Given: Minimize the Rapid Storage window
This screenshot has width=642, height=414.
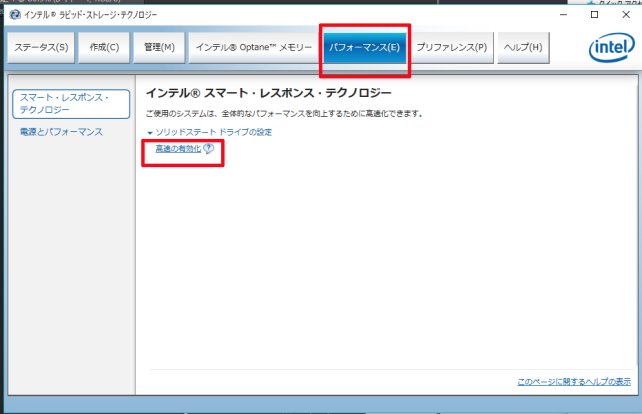Looking at the screenshot, I should point(563,15).
